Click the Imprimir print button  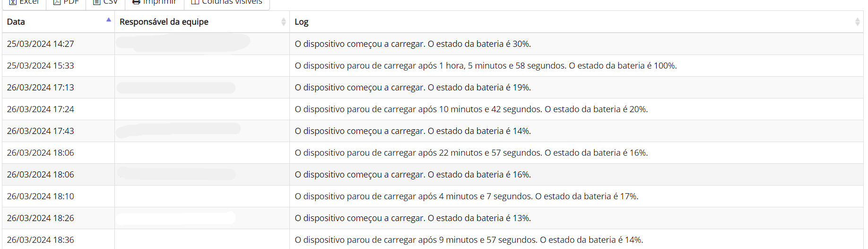[x=155, y=2]
